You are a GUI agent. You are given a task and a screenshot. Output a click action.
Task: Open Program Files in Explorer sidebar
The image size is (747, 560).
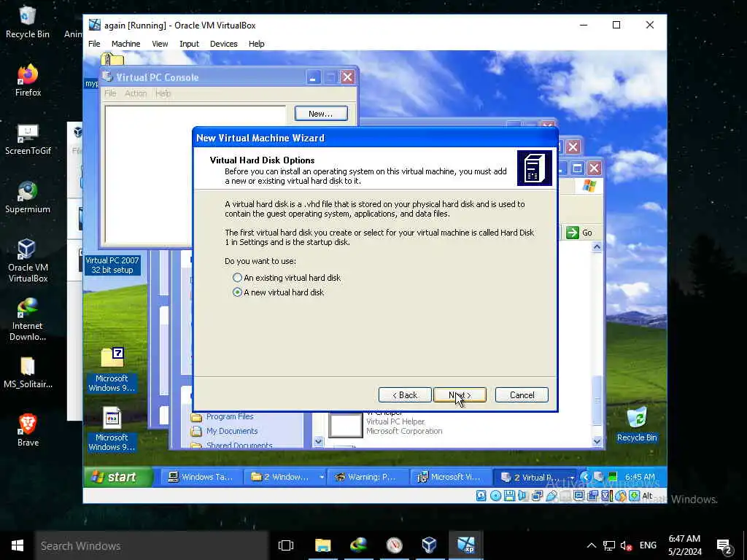point(222,416)
